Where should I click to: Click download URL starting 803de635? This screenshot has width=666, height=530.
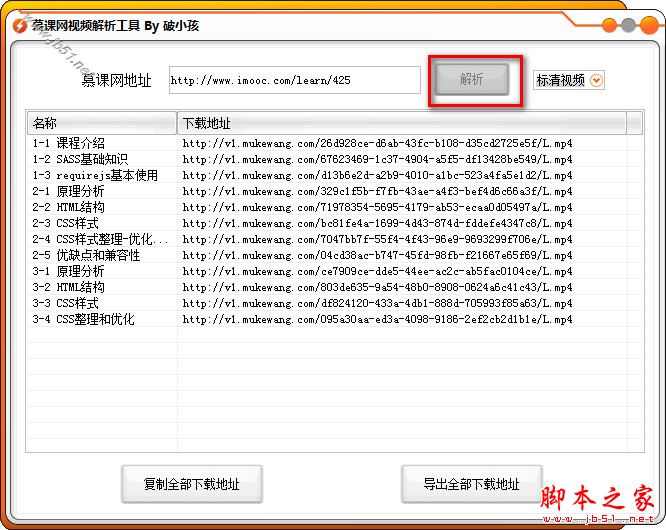click(x=378, y=288)
